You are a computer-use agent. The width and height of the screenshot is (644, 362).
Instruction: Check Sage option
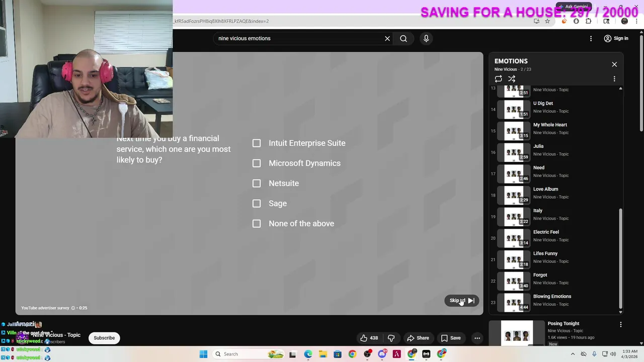pos(257,204)
